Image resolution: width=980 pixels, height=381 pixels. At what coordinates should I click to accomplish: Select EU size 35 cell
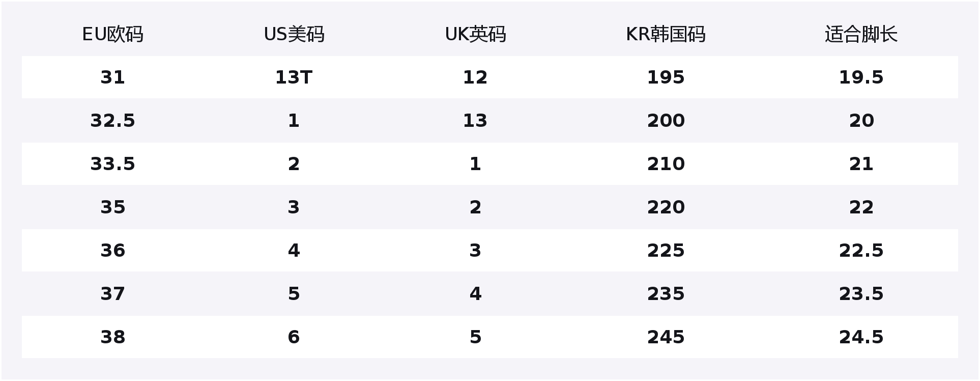(112, 207)
